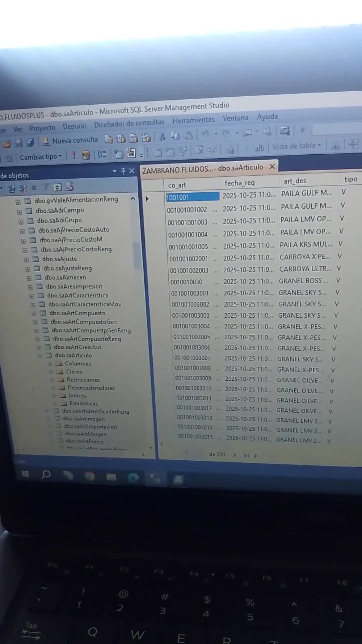Click the Undo arrow toolbar icon
Screen dimensions: 362x644
coord(205,134)
